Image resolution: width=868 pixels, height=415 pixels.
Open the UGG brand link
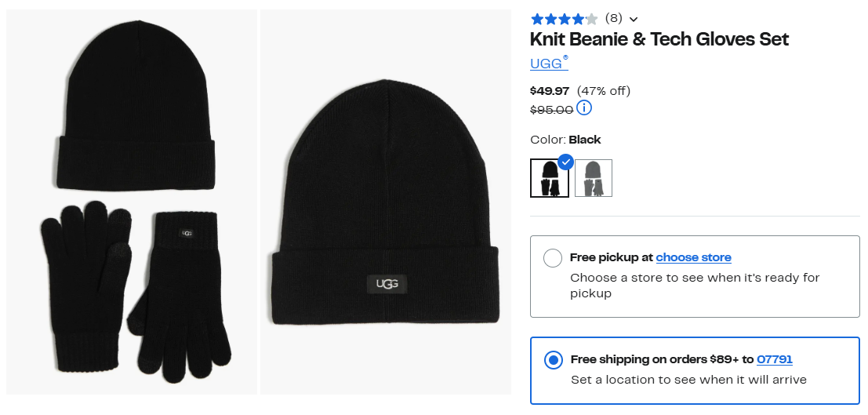547,64
